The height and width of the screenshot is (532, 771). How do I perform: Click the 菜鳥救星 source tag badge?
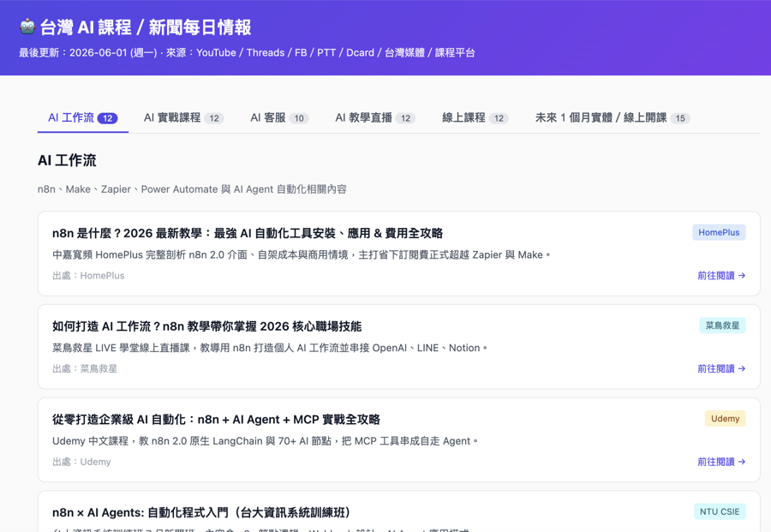[722, 326]
